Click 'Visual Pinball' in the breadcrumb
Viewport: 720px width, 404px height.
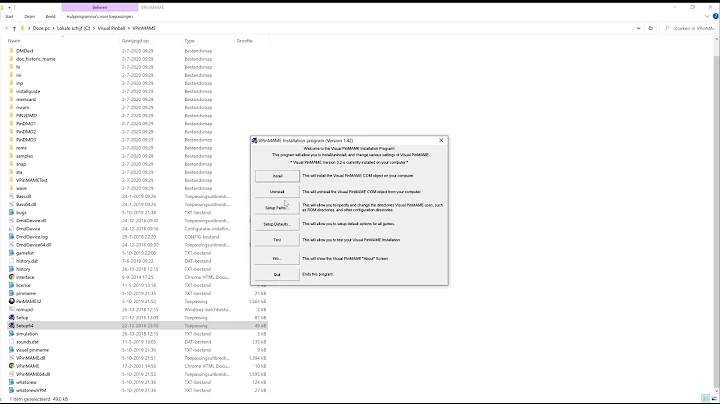(111, 28)
